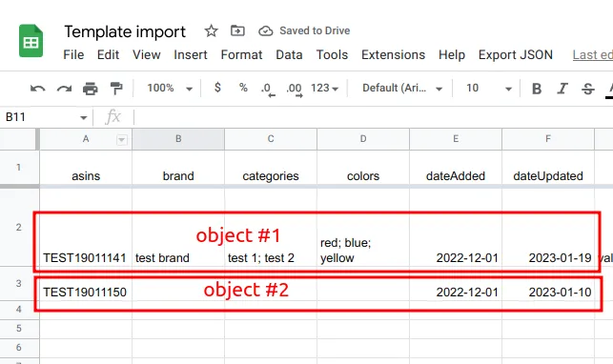Open the Data menu
613x364 pixels.
[x=289, y=54]
